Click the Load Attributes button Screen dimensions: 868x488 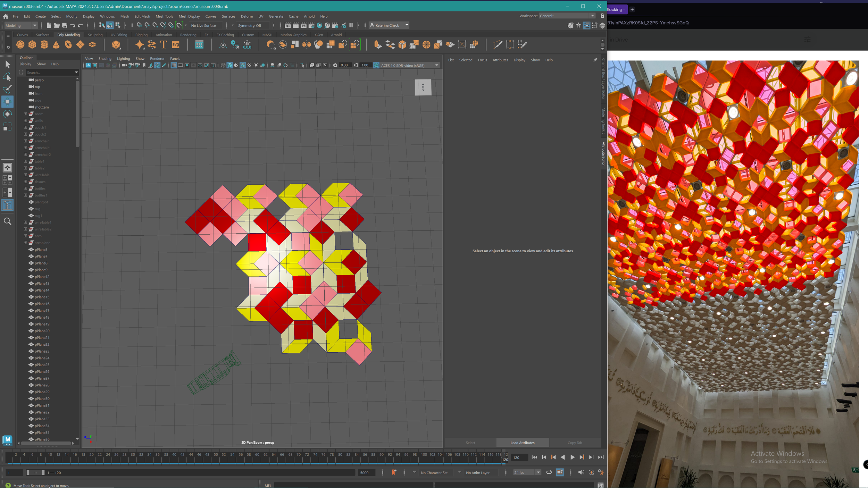[x=522, y=443]
